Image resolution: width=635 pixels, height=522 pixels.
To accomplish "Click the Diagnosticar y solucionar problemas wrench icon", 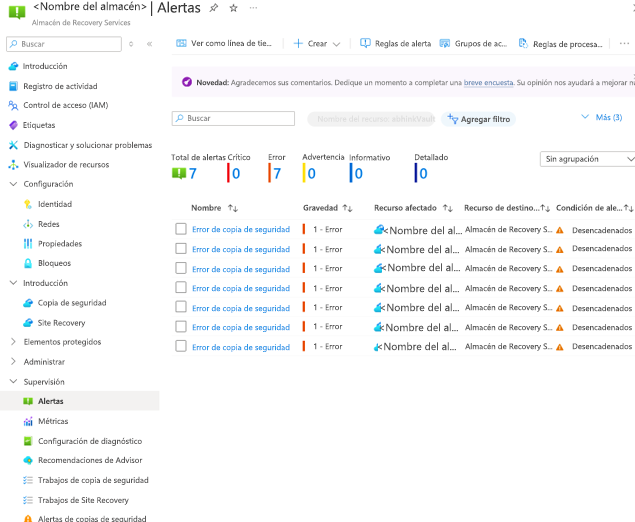I will coord(13,145).
